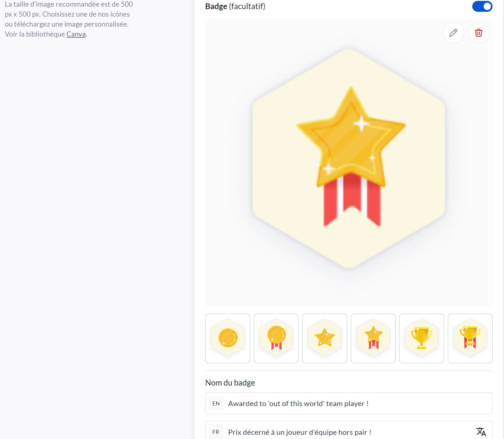Image resolution: width=504 pixels, height=439 pixels.
Task: Click the 'Badge (facultatif)' heading
Action: tap(235, 6)
